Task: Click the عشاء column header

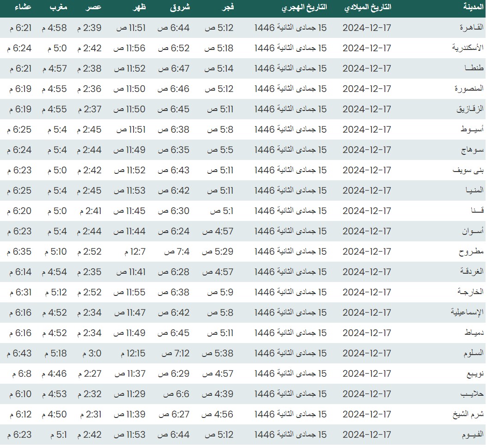Action: point(23,7)
